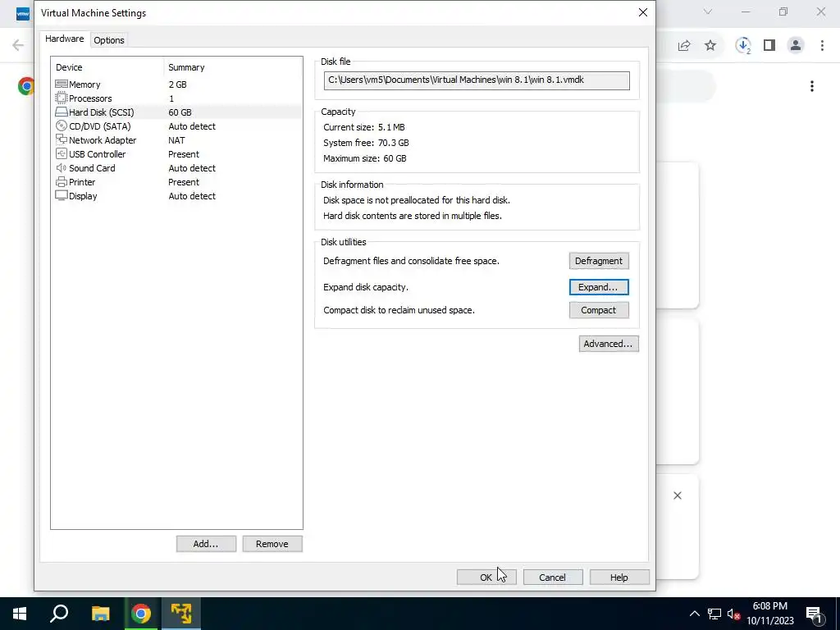840x630 pixels.
Task: Click the Chrome back arrow
Action: click(18, 45)
